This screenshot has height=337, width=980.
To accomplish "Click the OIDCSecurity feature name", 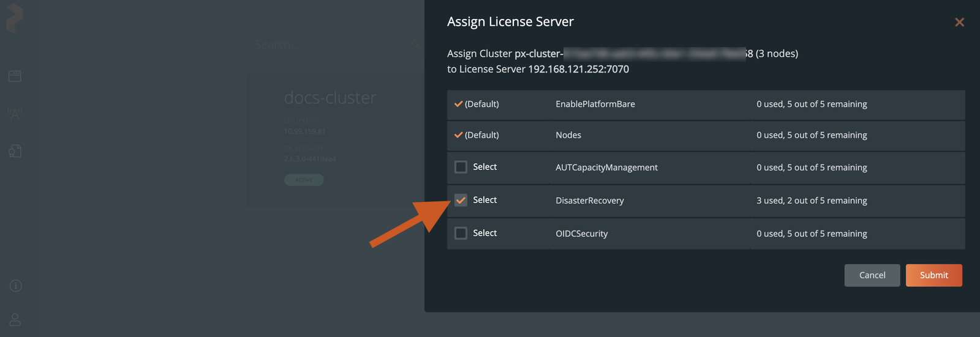I will point(582,234).
